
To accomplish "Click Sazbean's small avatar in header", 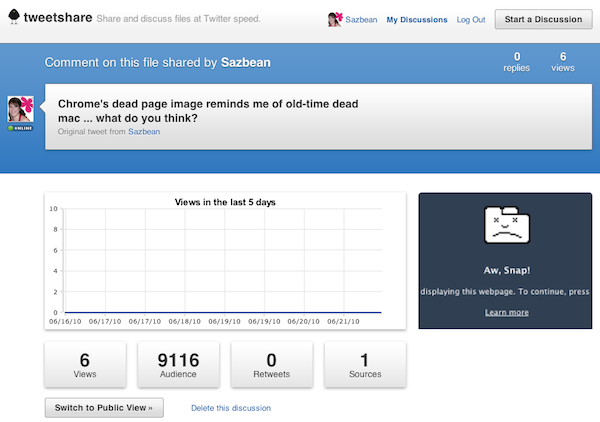I will (335, 20).
